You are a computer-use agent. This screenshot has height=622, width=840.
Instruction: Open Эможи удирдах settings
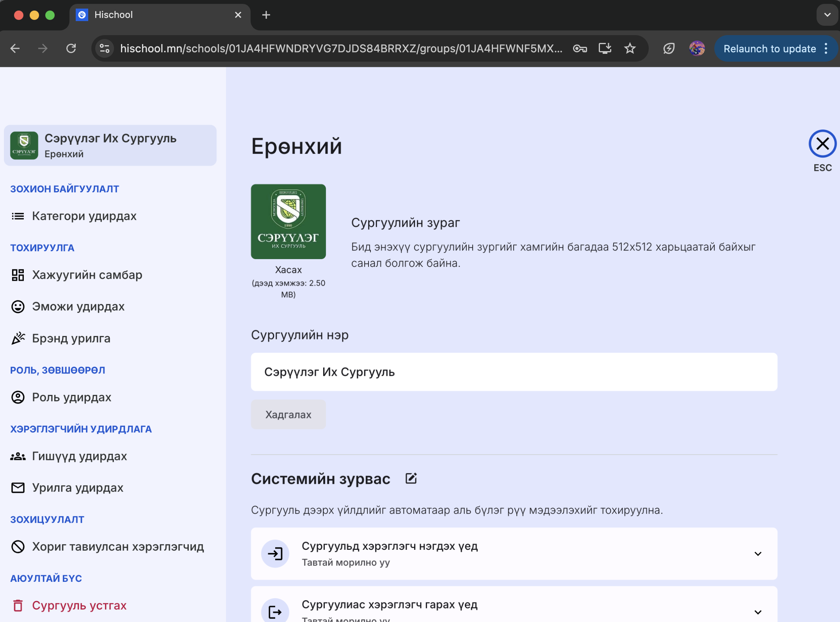pyautogui.click(x=78, y=306)
